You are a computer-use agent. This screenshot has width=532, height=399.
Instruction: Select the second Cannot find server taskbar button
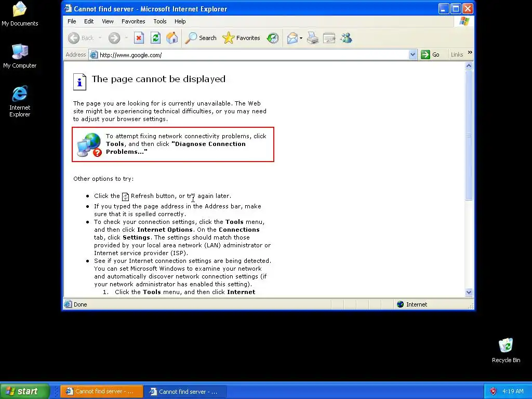(x=185, y=392)
